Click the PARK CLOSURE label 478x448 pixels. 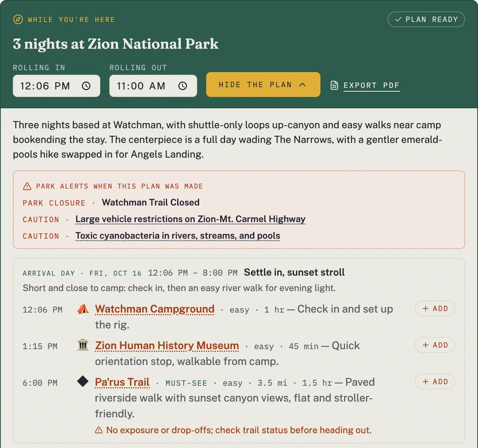(x=54, y=203)
